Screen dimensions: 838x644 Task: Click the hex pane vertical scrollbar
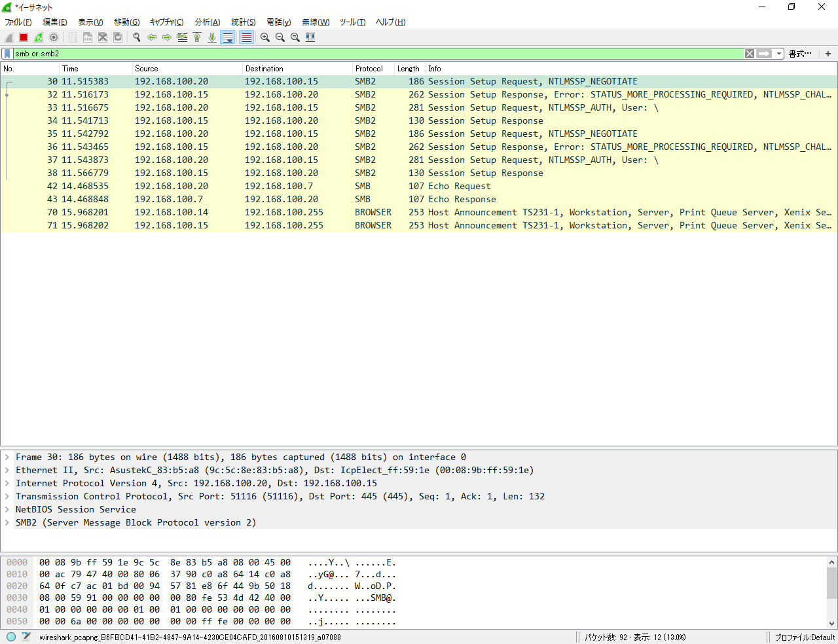pos(832,592)
